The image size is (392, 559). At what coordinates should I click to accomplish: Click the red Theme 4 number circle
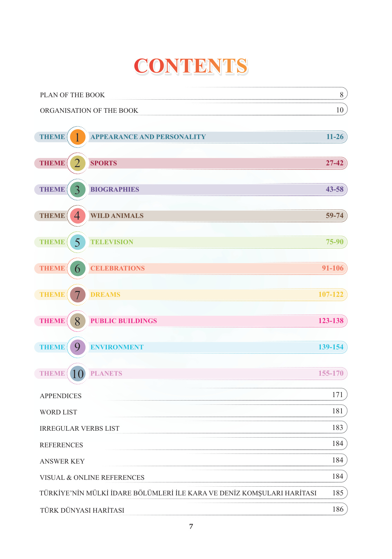click(77, 216)
